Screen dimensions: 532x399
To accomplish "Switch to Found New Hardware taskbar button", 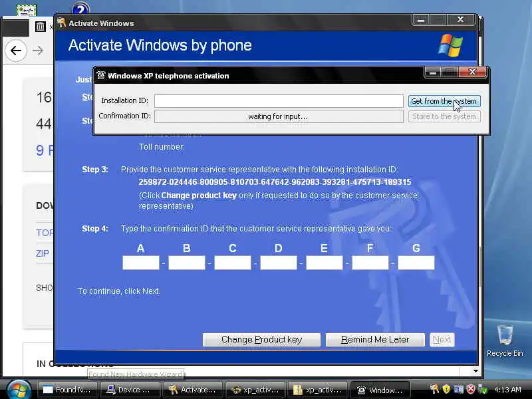I will pos(68,390).
